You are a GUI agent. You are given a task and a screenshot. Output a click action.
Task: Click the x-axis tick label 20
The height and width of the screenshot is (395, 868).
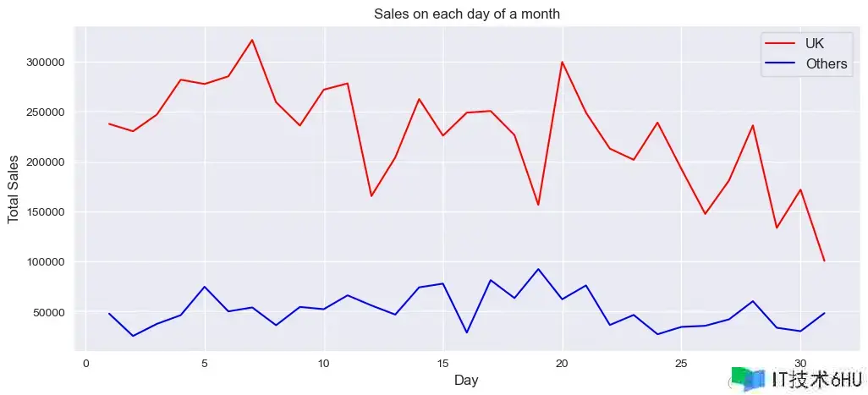coord(562,364)
